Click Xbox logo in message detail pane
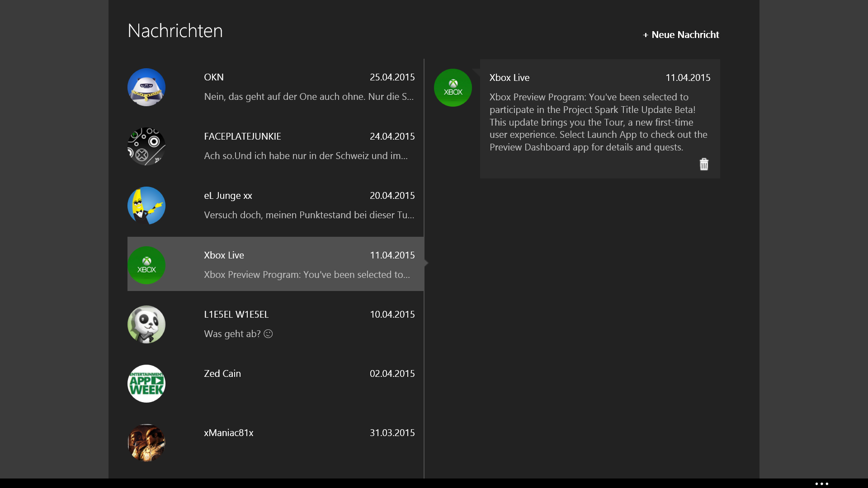The width and height of the screenshot is (868, 488). (x=453, y=88)
